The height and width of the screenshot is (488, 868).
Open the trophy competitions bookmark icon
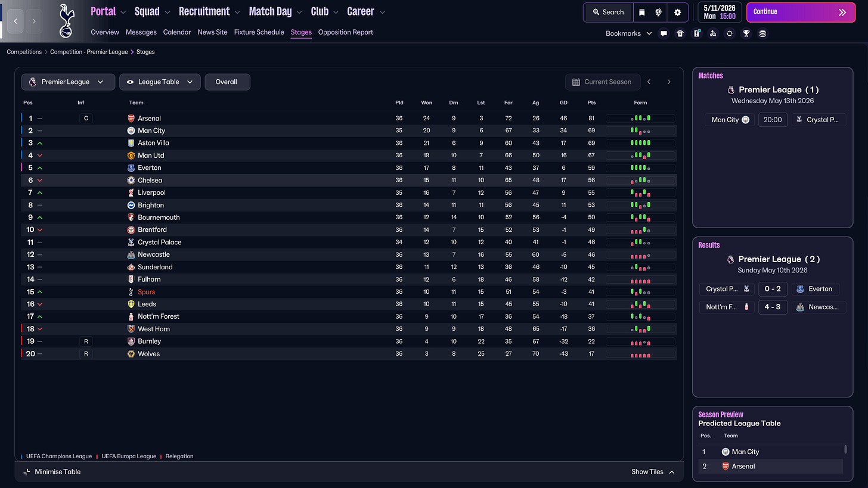coord(746,33)
